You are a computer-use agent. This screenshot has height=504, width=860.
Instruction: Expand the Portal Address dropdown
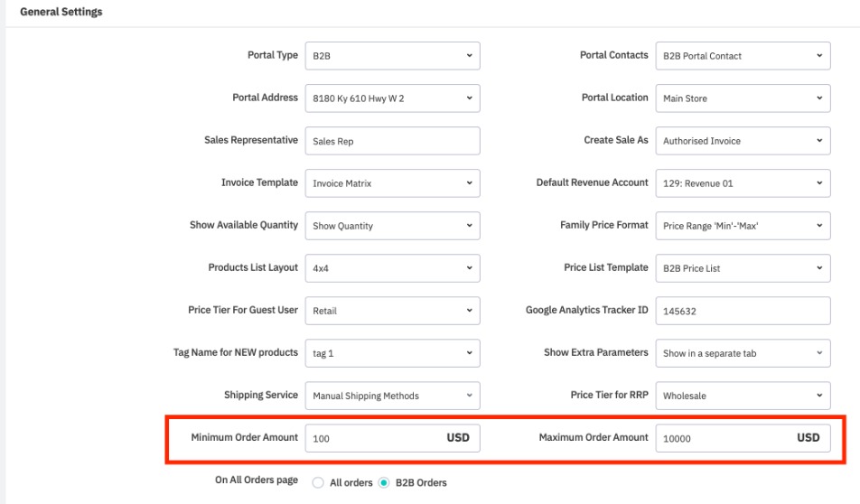click(392, 98)
